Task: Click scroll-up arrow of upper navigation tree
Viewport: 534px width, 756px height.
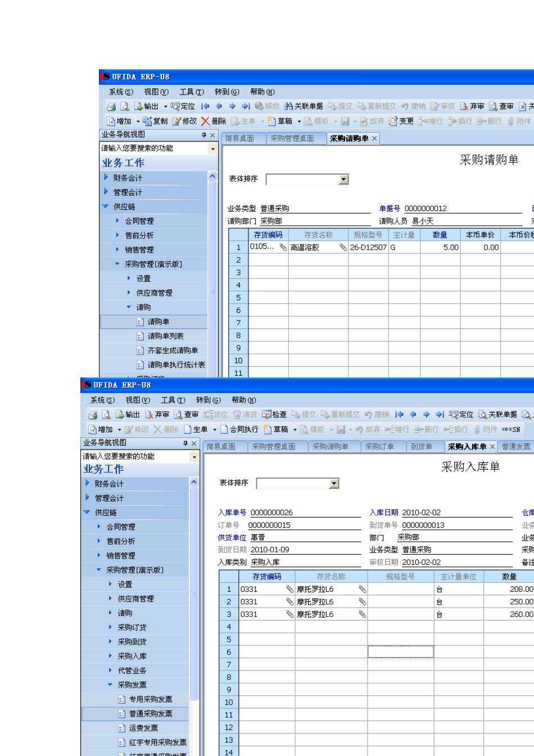Action: pyautogui.click(x=212, y=176)
